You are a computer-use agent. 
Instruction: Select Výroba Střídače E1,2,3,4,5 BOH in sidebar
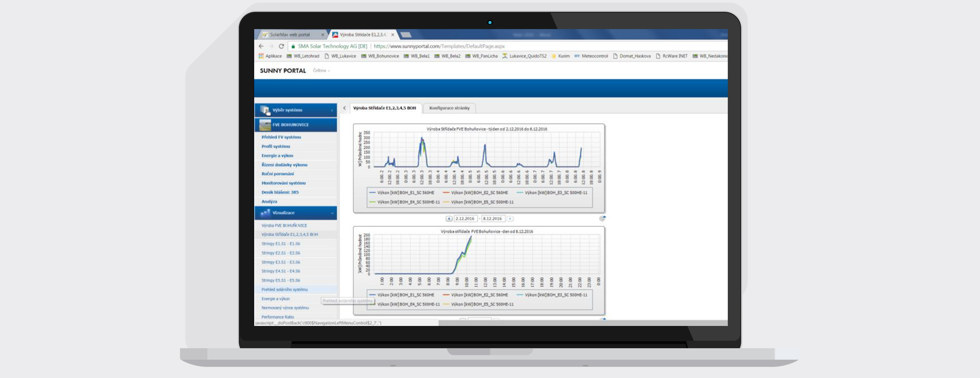[x=289, y=234]
